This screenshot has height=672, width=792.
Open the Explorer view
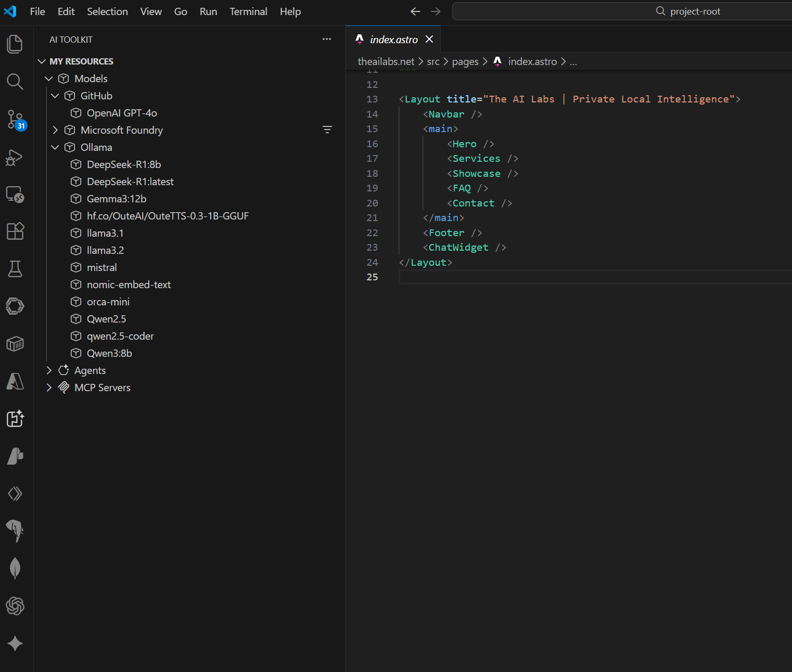(x=15, y=44)
